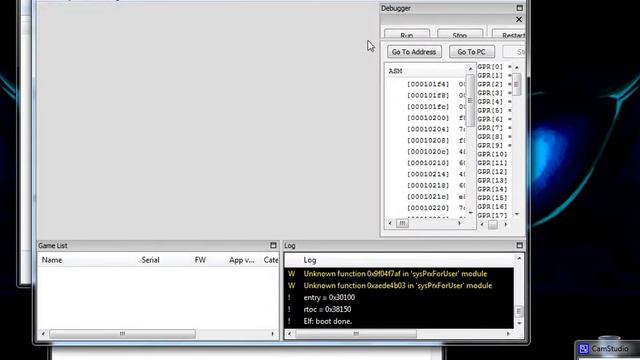This screenshot has height=360, width=640.
Task: Click Game List scroll right arrow
Action: coord(273,334)
